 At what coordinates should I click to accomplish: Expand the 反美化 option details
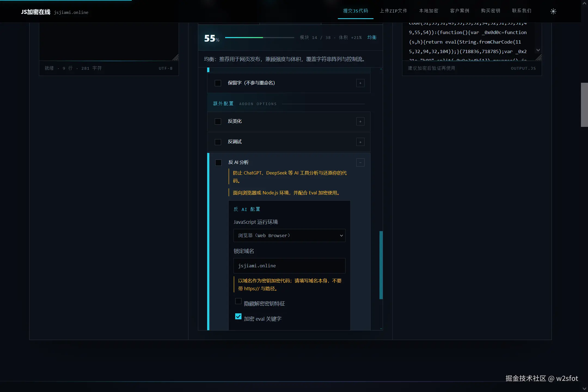360,121
